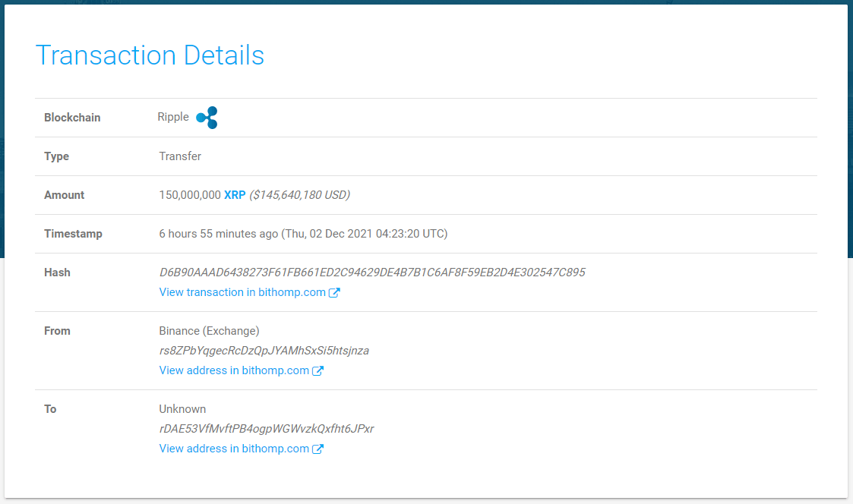Screen dimensions: 853x504
Task: Open View address link under From
Action: click(x=234, y=371)
